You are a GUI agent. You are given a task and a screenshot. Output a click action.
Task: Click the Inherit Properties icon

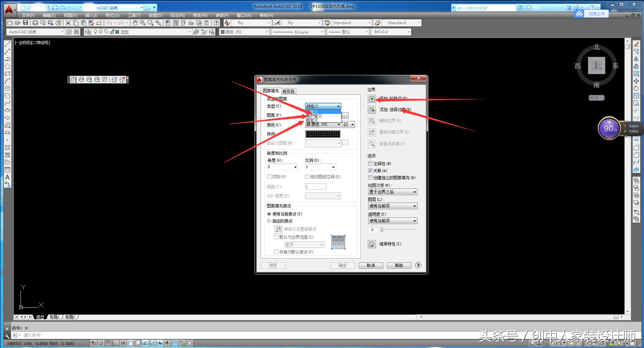(x=372, y=244)
